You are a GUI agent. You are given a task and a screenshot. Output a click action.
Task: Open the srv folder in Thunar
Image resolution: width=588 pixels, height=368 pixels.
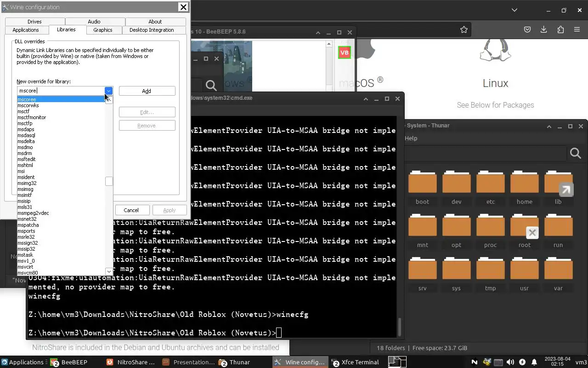(x=422, y=274)
